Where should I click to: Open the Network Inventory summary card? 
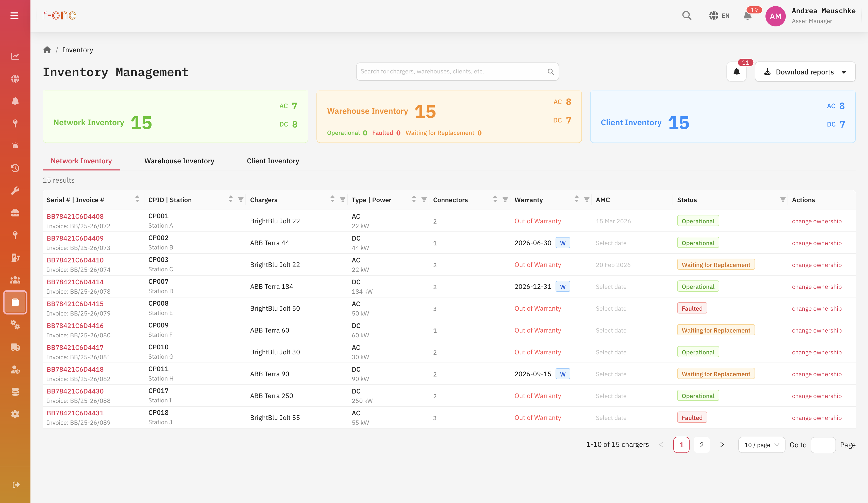(175, 117)
